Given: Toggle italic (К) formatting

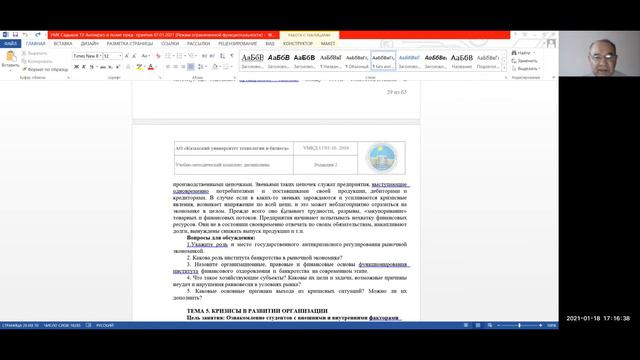Looking at the screenshot, I should (x=84, y=67).
